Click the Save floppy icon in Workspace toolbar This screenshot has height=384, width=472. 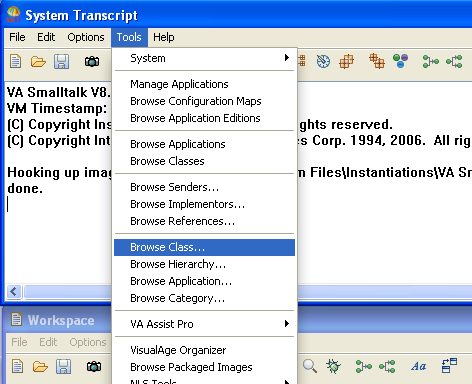(x=63, y=366)
